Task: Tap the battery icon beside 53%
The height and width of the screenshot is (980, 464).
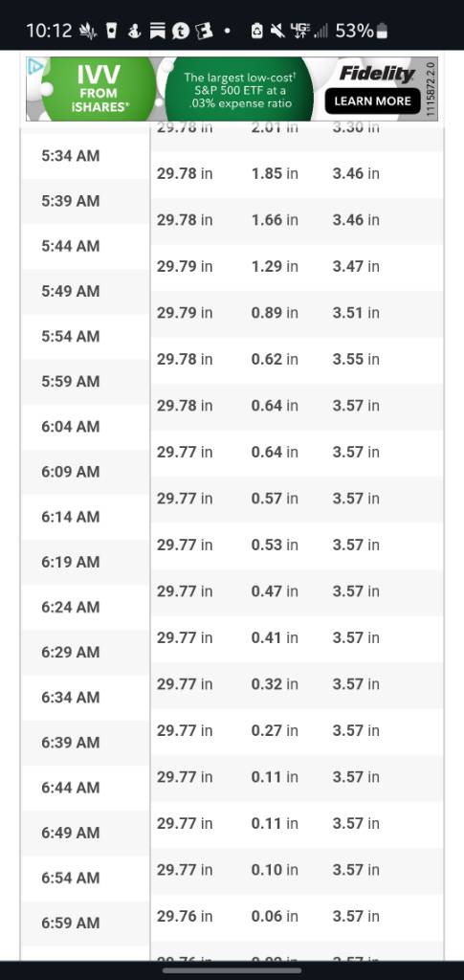Action: pos(383,31)
